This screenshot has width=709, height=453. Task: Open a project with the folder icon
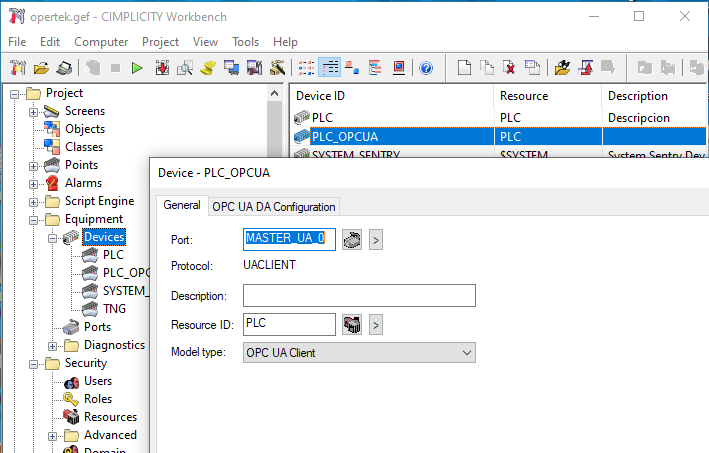tap(41, 68)
